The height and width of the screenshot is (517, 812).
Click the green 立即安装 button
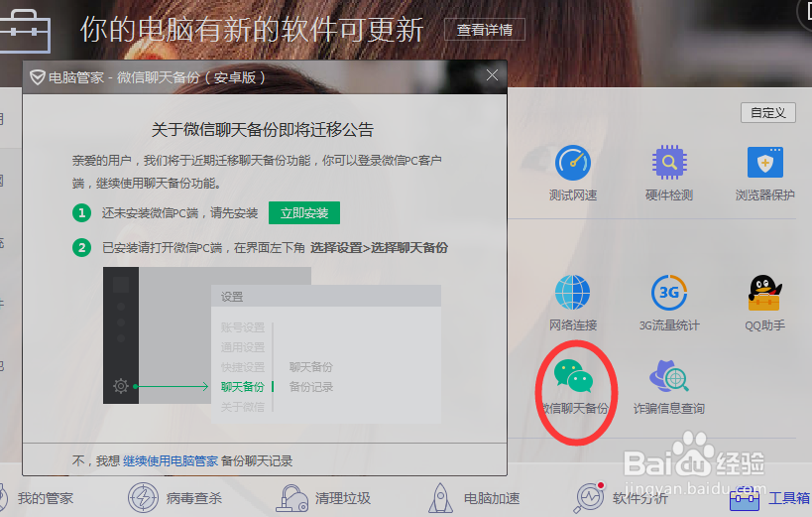(x=304, y=213)
